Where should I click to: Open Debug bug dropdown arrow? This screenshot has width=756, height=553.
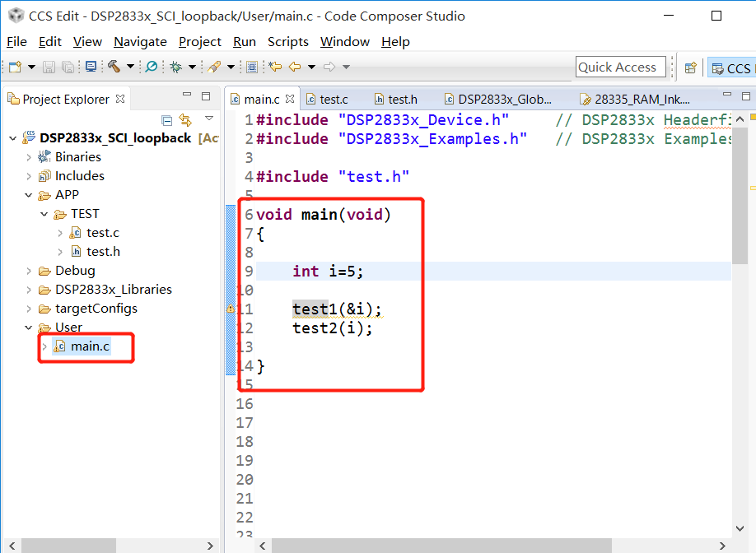[x=192, y=67]
